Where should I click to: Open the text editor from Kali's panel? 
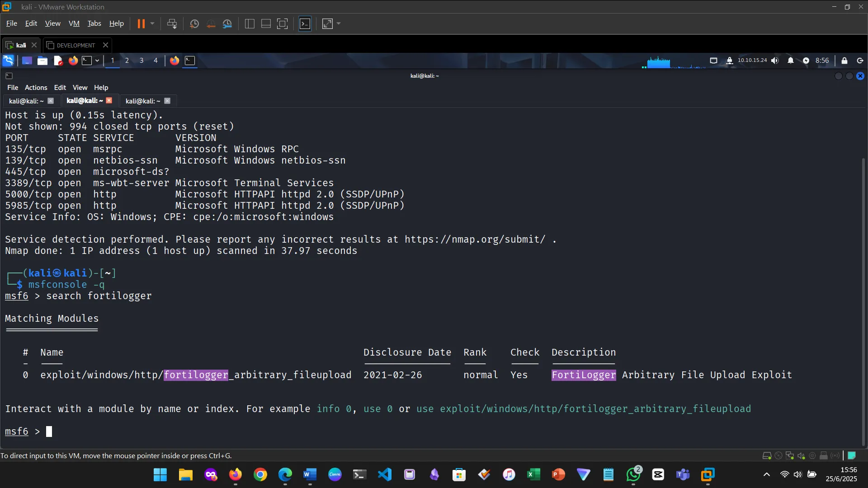(x=58, y=61)
